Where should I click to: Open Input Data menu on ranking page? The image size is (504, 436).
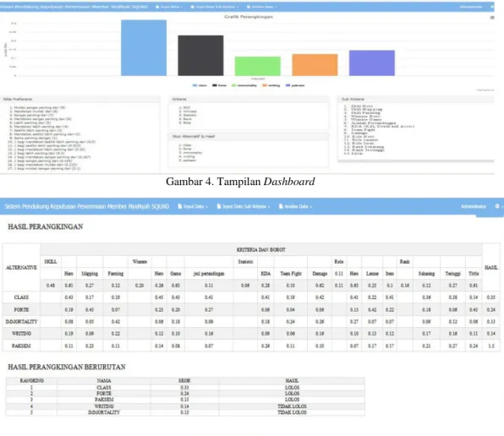tap(193, 206)
